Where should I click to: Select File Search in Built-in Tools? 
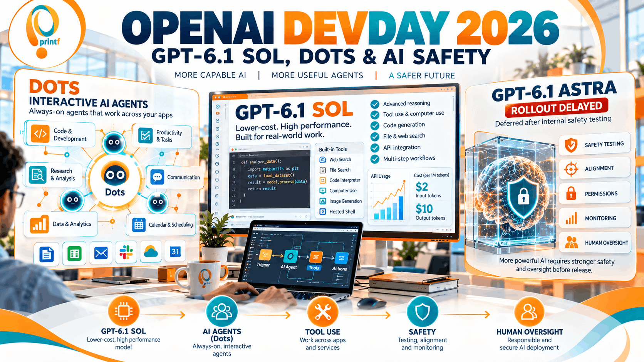[335, 170]
